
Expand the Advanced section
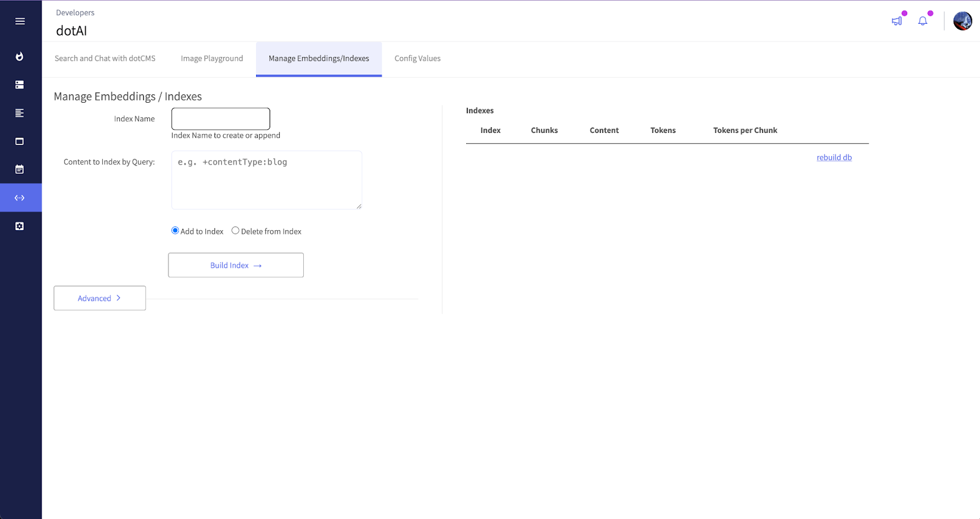[100, 298]
